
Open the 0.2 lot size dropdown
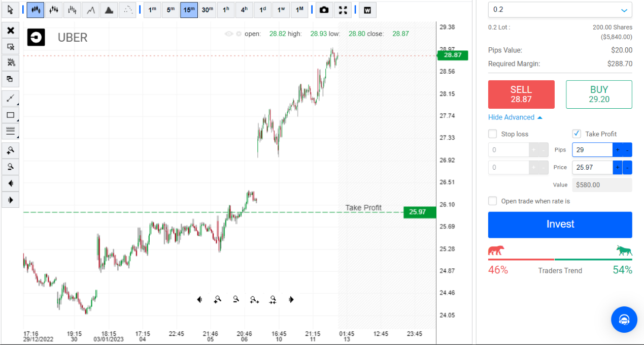coord(560,10)
